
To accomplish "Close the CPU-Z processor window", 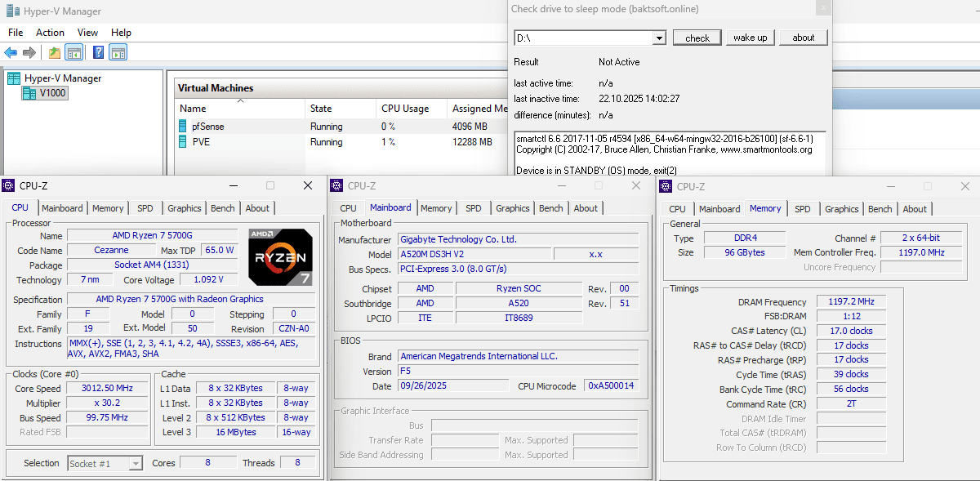I will 308,186.
